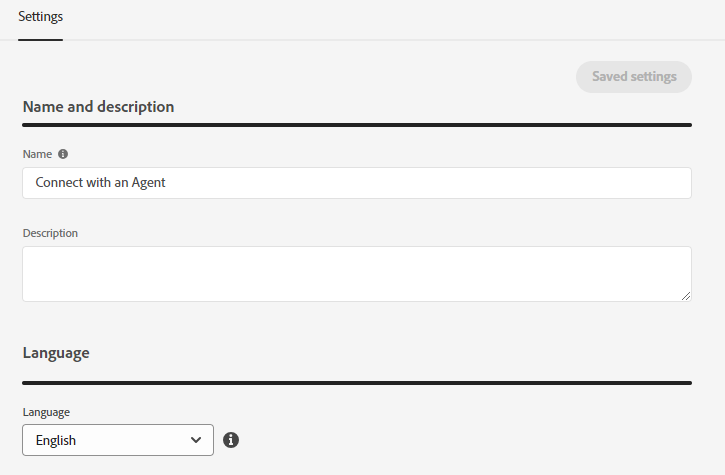Focus the Name input field
The image size is (725, 475).
tap(357, 183)
